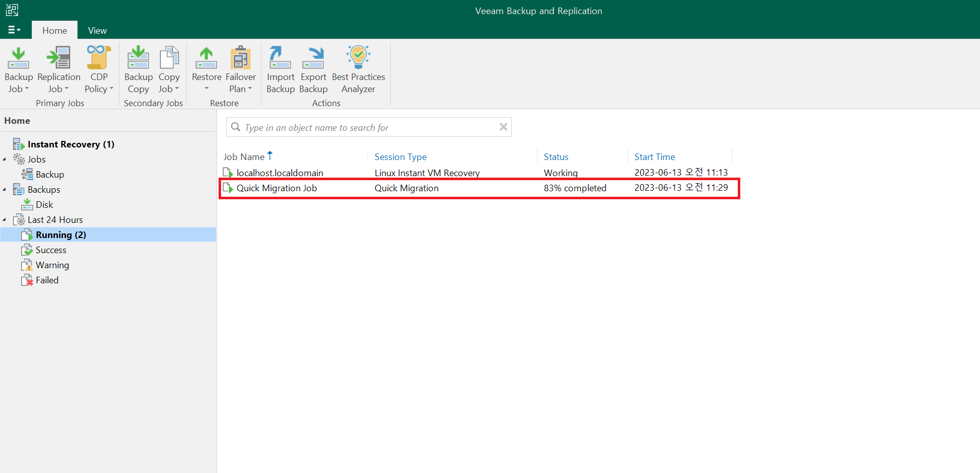This screenshot has height=473, width=980.
Task: Click the search magnifier icon
Action: pos(235,127)
